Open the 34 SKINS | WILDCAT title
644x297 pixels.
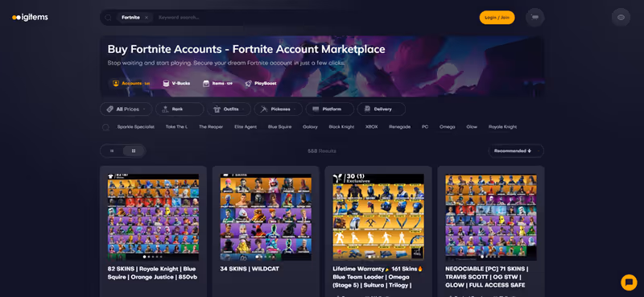[x=250, y=269]
